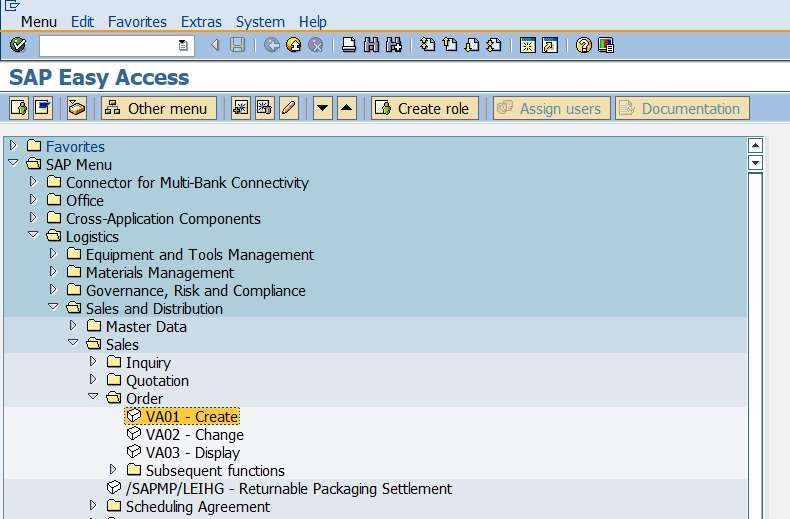Click the Other menu button
790x519 pixels.
(159, 108)
